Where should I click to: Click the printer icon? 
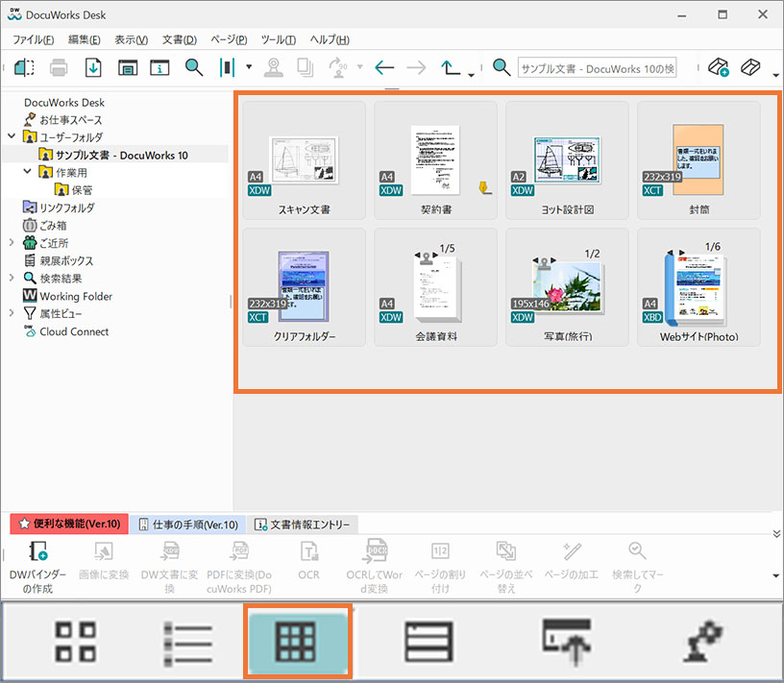click(x=59, y=67)
